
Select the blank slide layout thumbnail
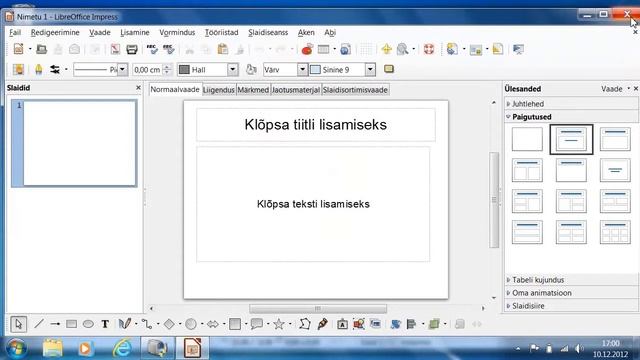coord(527,139)
